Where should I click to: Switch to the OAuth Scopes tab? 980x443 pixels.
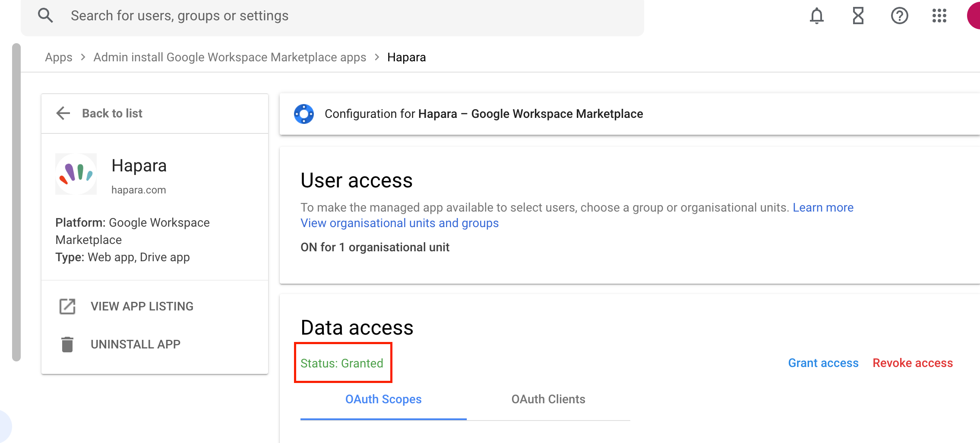click(x=383, y=399)
